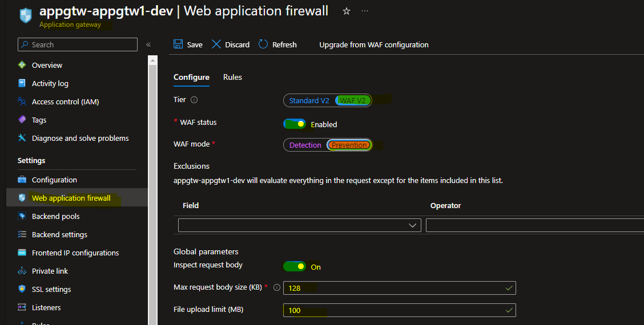Click the Web application firewall shield icon
This screenshot has height=325, width=644.
point(22,198)
